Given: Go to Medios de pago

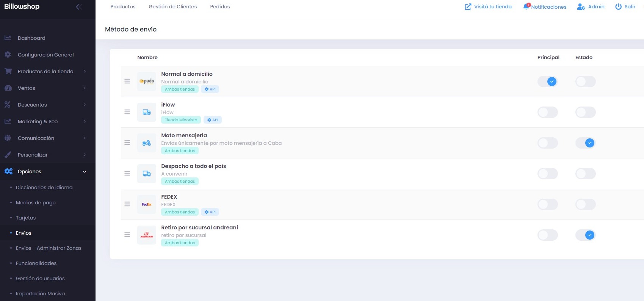Looking at the screenshot, I should [36, 202].
